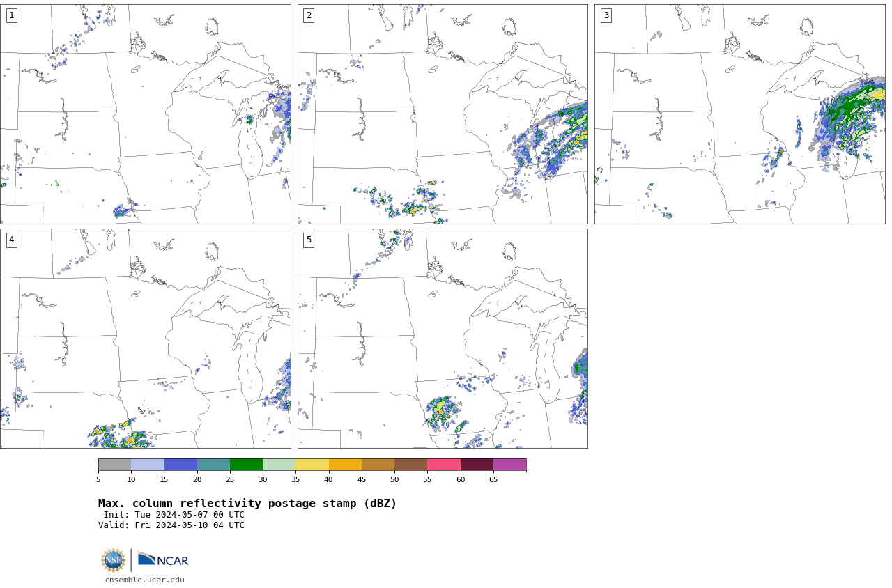Select the orange 40-45 dBZ swatch
Screen dimensions: 892x588
click(345, 465)
